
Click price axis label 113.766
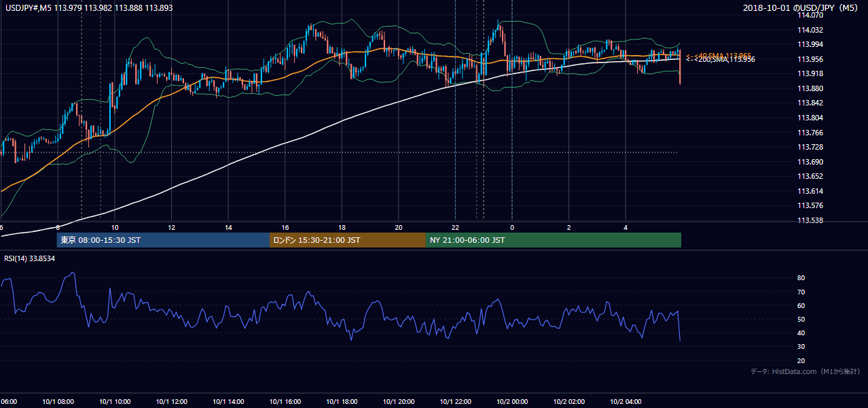point(810,133)
